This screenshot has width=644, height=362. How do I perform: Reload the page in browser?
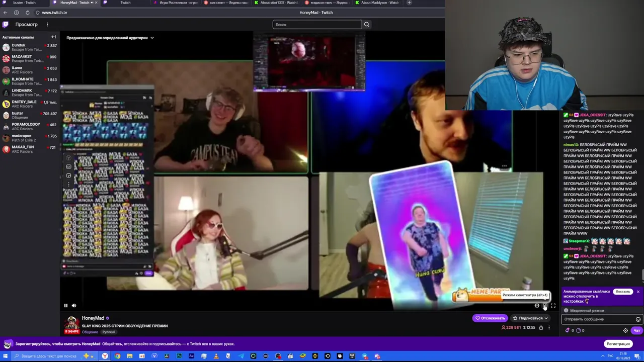click(27, 13)
